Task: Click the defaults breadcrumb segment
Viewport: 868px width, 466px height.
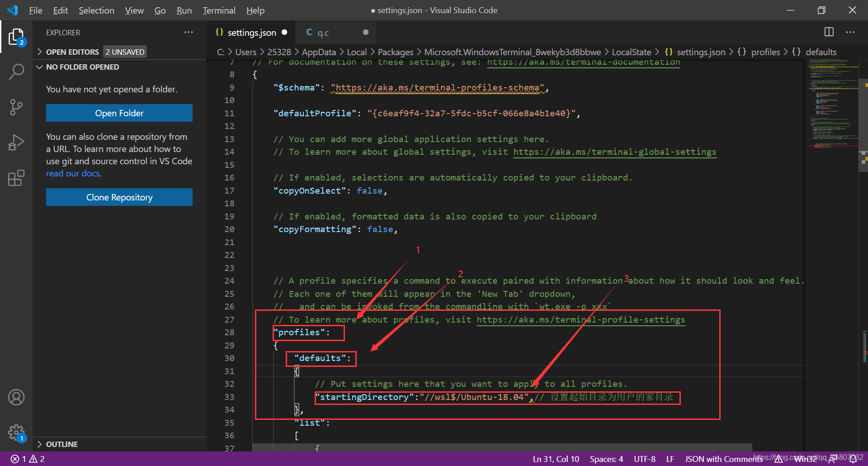Action: (821, 52)
